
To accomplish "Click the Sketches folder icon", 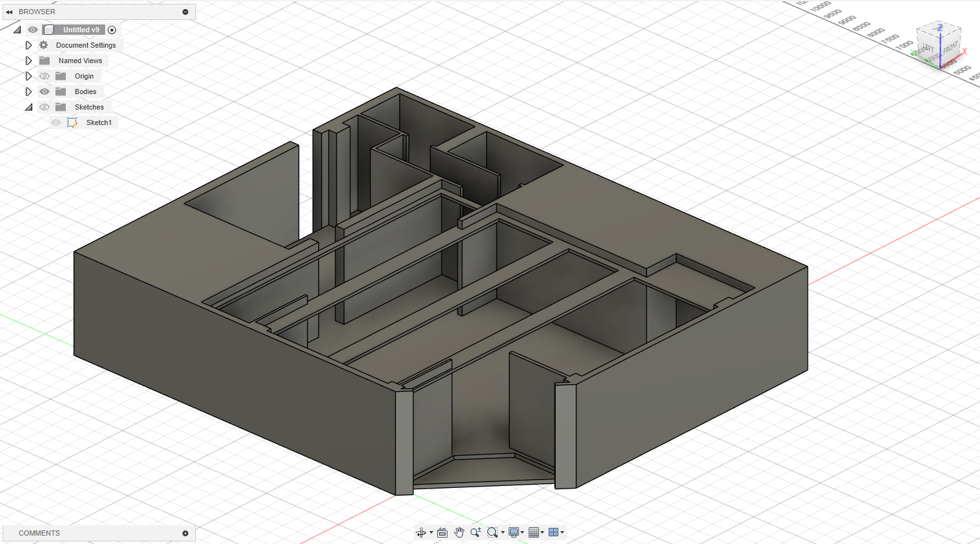I will point(61,107).
